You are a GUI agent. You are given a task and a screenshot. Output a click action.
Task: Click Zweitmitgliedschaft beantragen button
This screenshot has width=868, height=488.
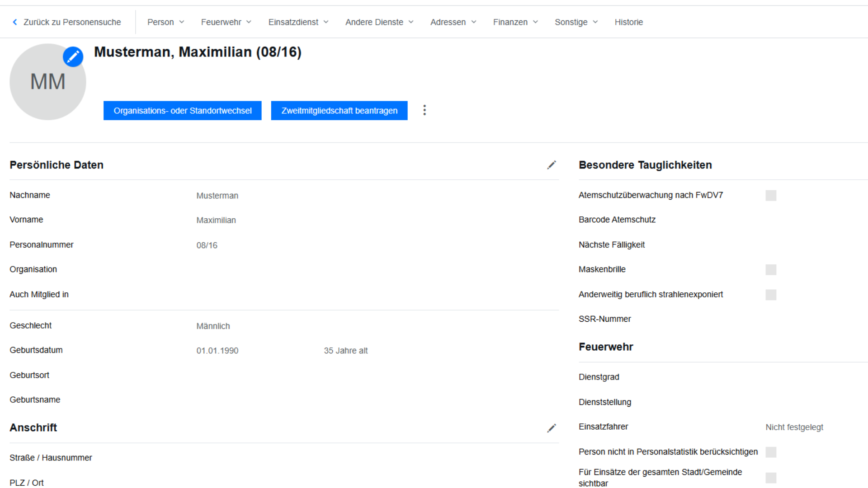(x=339, y=111)
